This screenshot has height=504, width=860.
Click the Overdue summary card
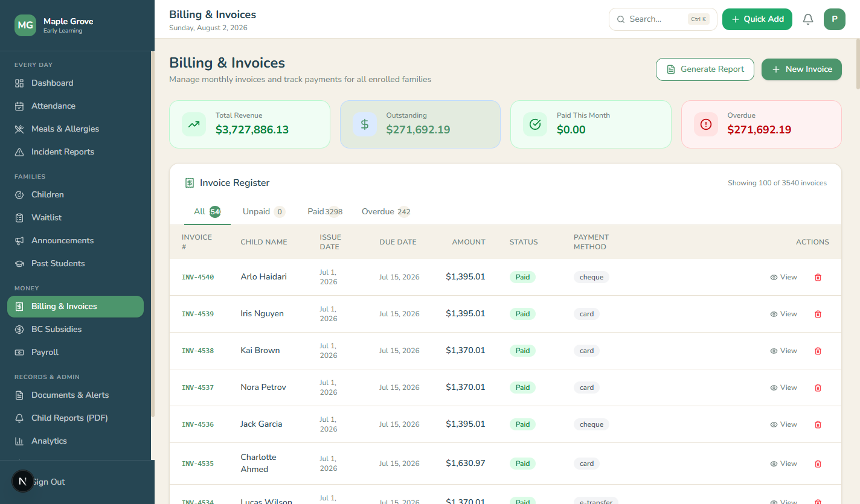(762, 124)
